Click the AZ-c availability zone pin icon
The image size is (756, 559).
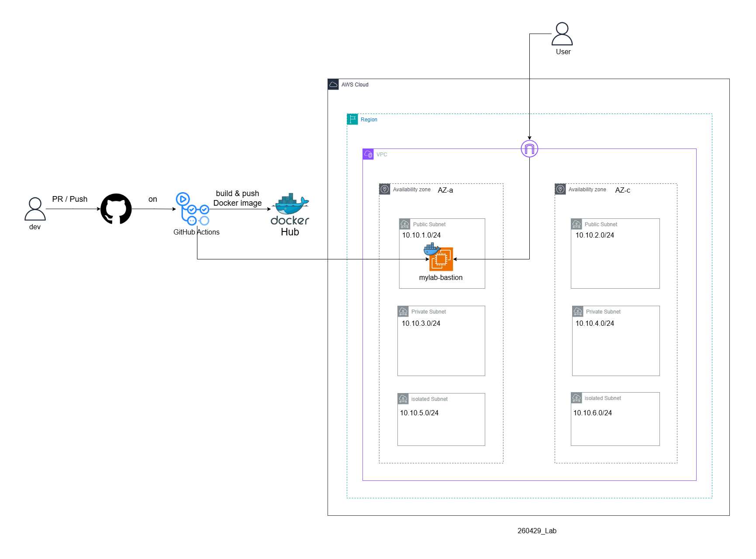[560, 189]
